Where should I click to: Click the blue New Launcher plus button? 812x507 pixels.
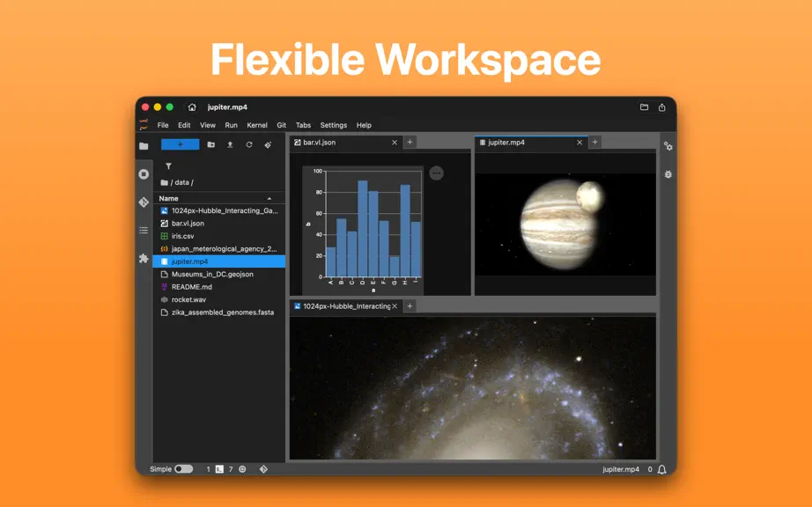click(181, 144)
